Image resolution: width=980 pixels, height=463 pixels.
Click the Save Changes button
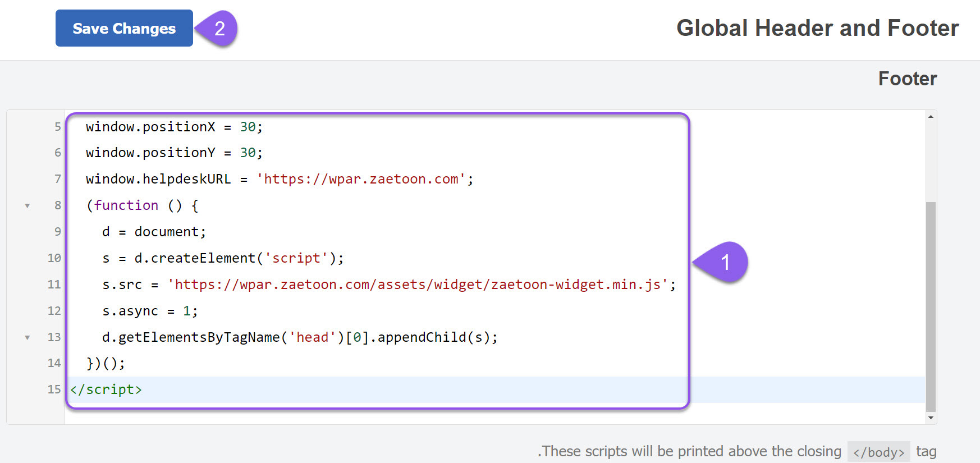[124, 28]
